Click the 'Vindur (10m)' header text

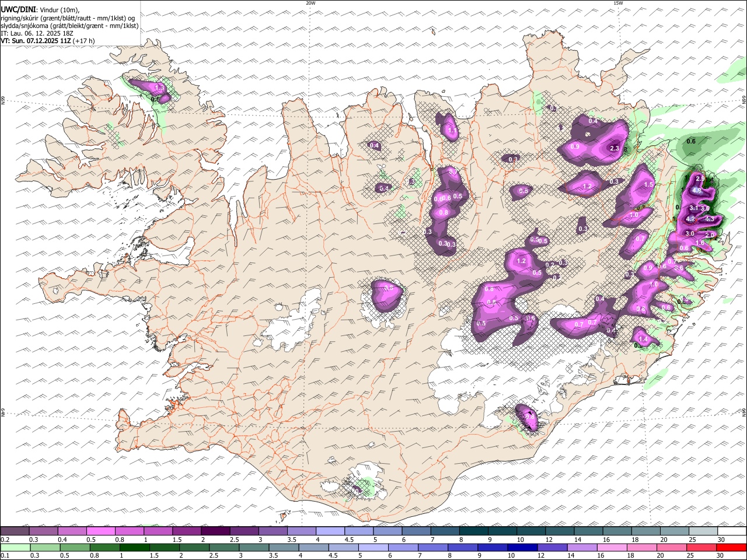point(58,10)
